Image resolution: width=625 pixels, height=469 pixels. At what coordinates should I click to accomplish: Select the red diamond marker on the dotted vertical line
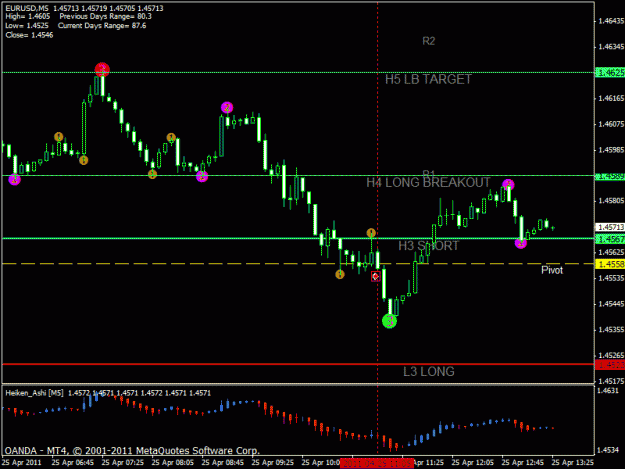tap(375, 276)
